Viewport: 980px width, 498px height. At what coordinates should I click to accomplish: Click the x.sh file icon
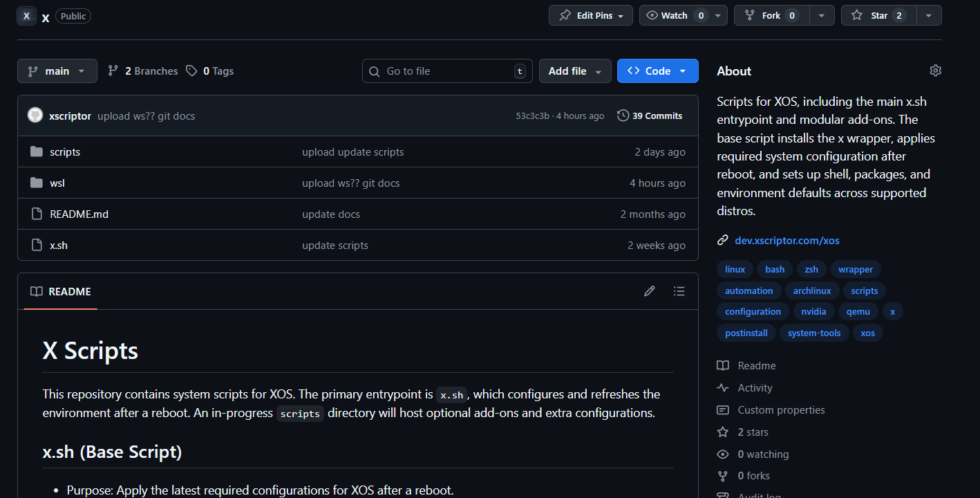37,245
